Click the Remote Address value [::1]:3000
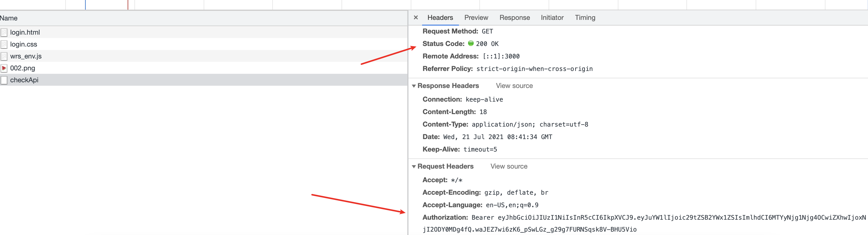The height and width of the screenshot is (235, 868). pos(501,56)
